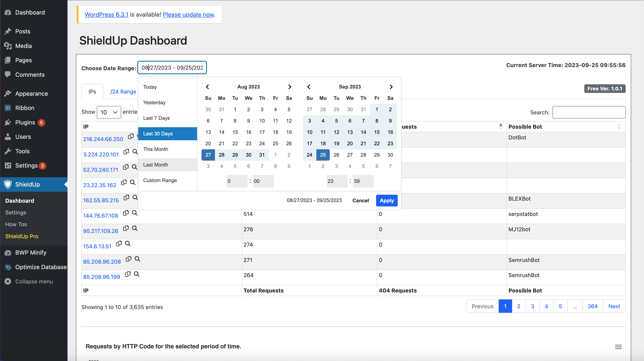Click magnifier icon beside 154.6.13.51
Viewport: 644px width, 361px height.
128,243
